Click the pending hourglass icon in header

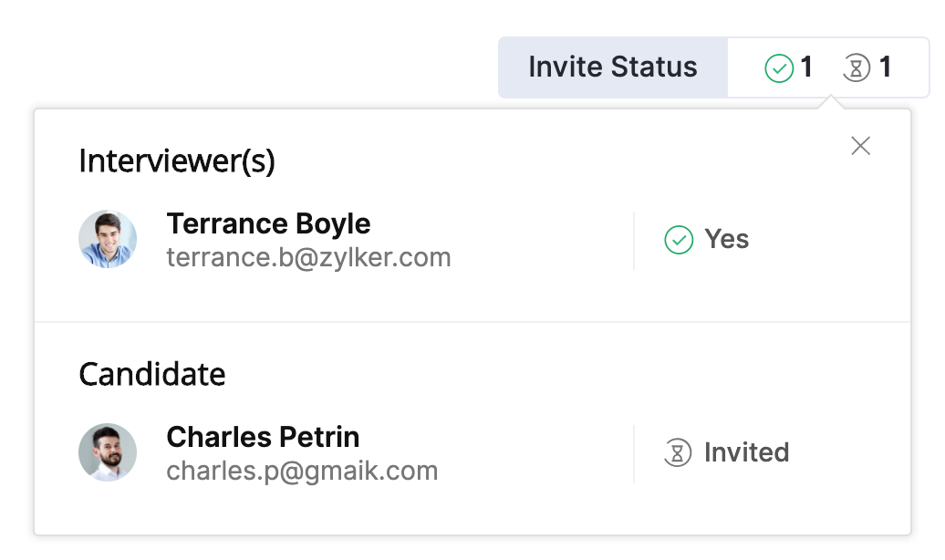(856, 68)
